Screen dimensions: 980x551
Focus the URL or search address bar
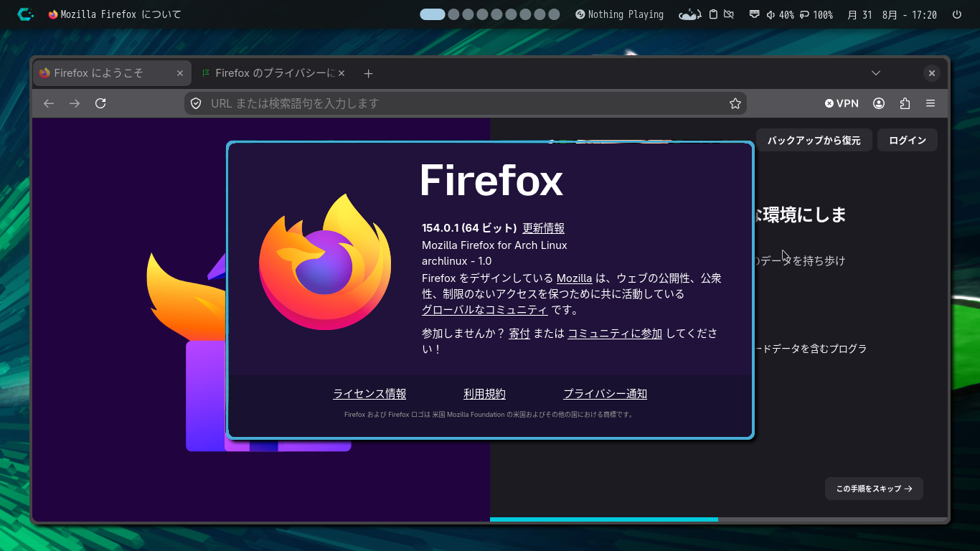click(466, 103)
